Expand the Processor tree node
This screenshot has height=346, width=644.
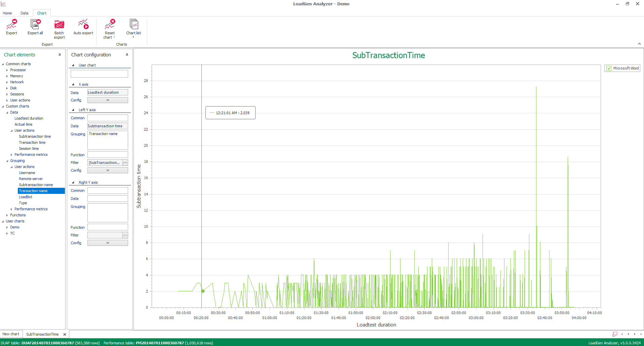click(7, 70)
